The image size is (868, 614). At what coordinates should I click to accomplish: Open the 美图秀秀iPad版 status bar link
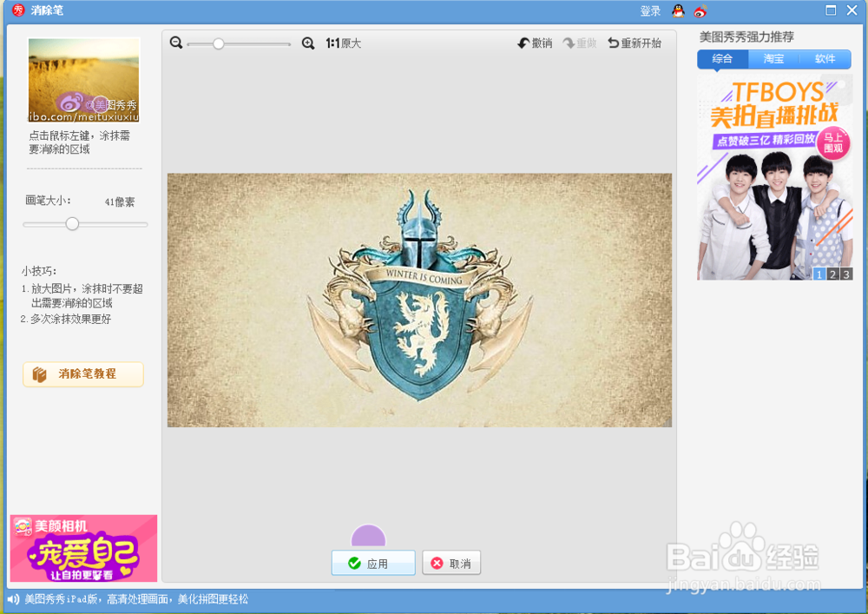point(137,599)
